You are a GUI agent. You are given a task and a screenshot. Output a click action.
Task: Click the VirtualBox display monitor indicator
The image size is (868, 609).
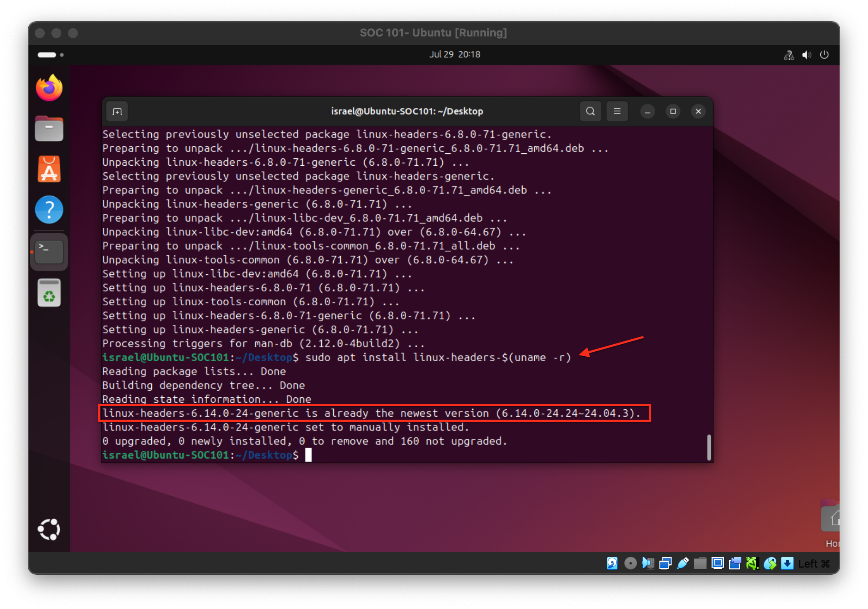pyautogui.click(x=718, y=563)
